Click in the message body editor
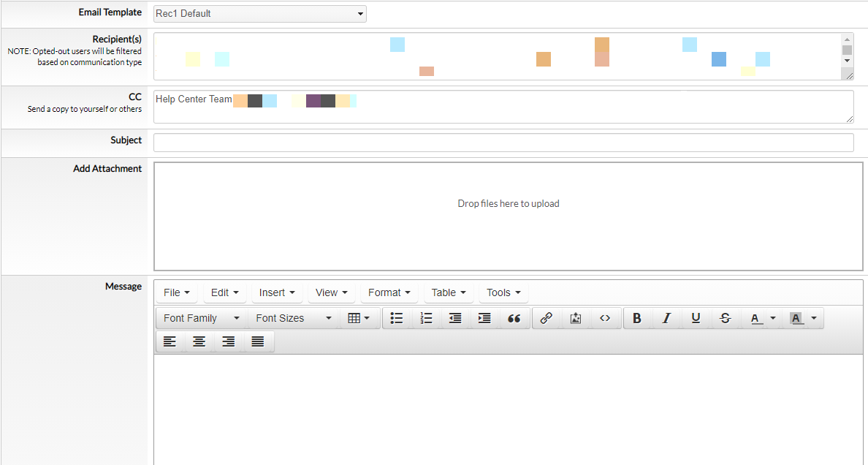 (x=509, y=409)
